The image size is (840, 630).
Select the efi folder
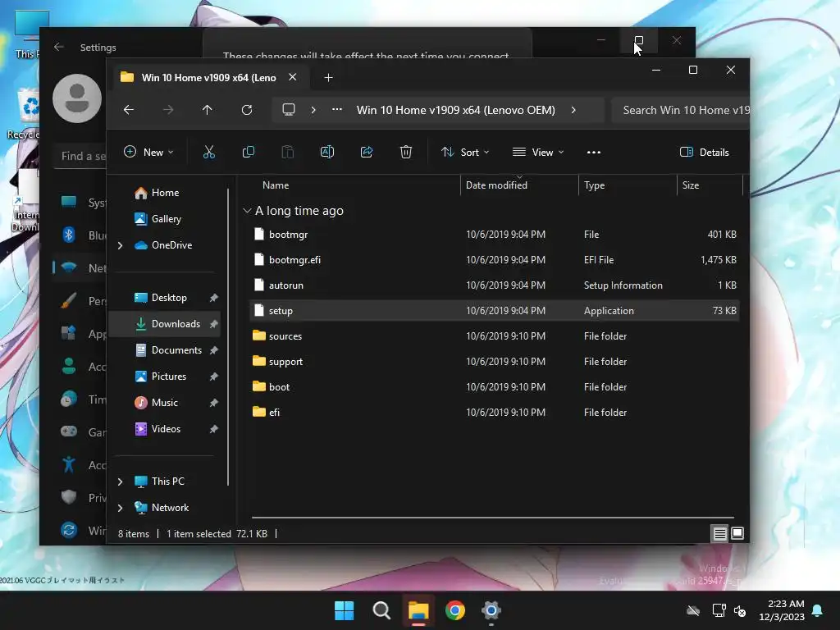point(495,413)
